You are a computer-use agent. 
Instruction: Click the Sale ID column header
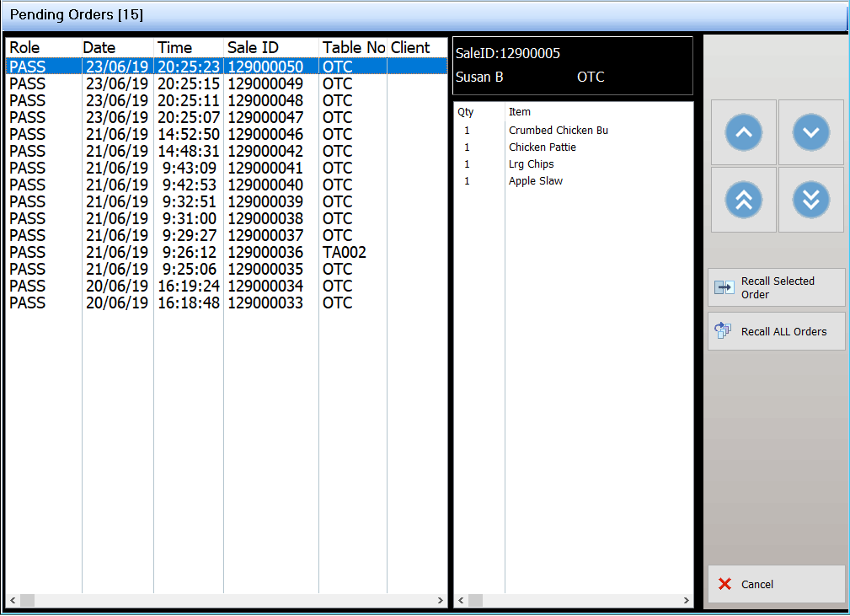(253, 47)
